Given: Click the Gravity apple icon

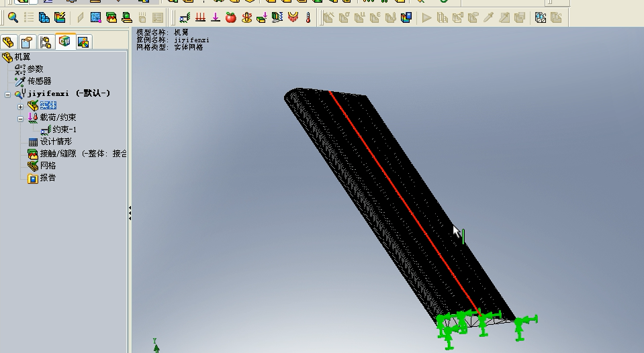Looking at the screenshot, I should (x=231, y=17).
